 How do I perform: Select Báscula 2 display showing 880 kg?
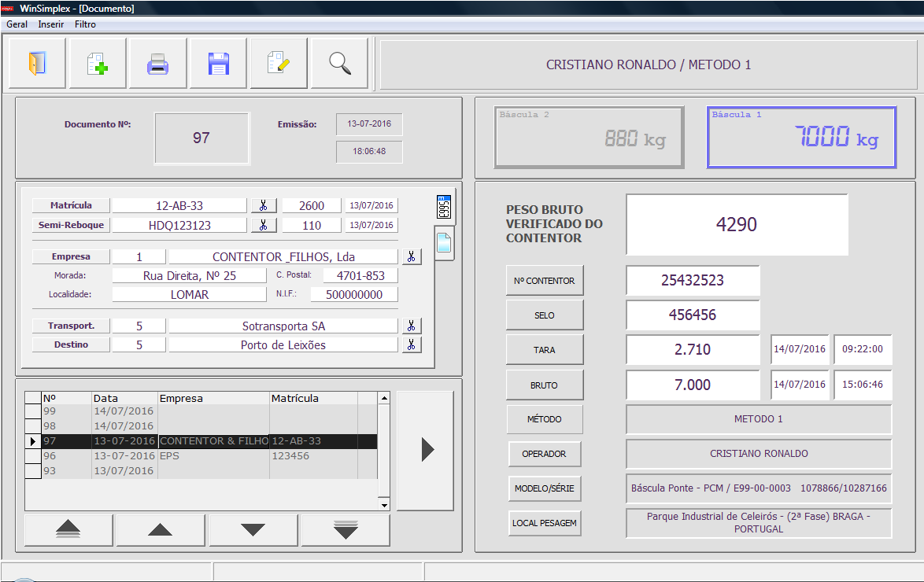click(590, 138)
